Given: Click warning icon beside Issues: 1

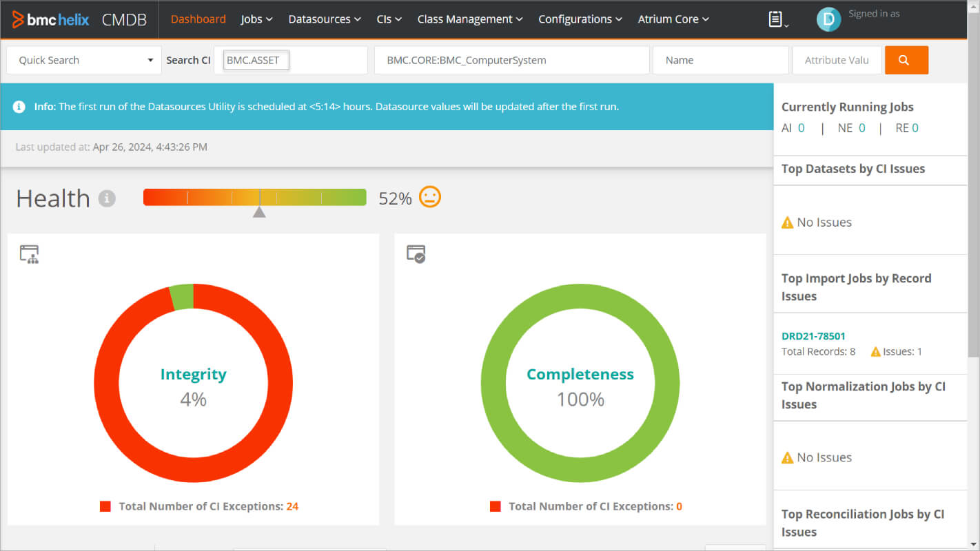Looking at the screenshot, I should 876,352.
